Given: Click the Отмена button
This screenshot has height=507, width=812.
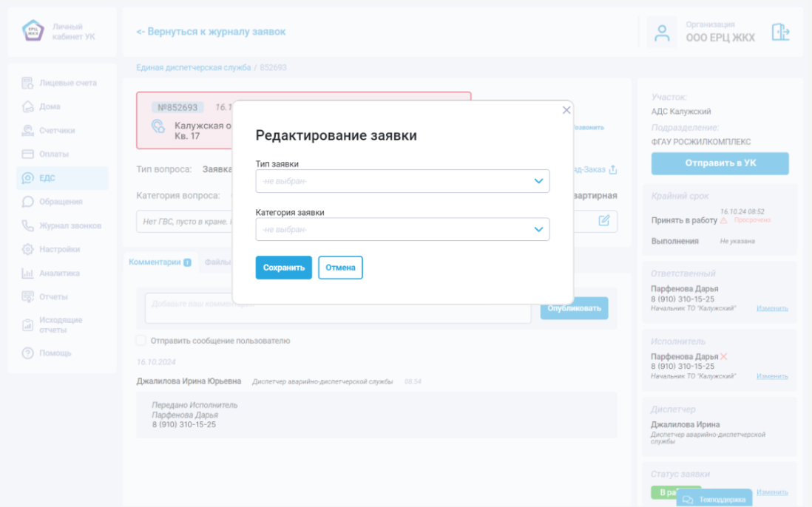Looking at the screenshot, I should [340, 268].
